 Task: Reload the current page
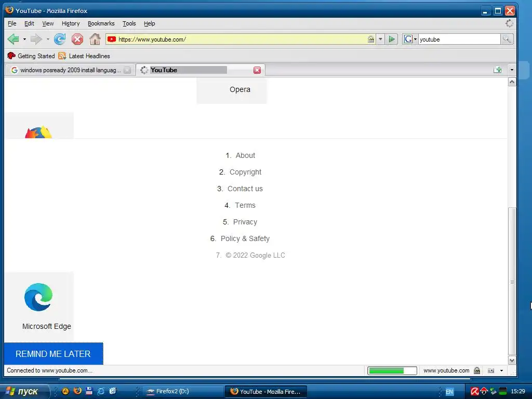coord(60,39)
